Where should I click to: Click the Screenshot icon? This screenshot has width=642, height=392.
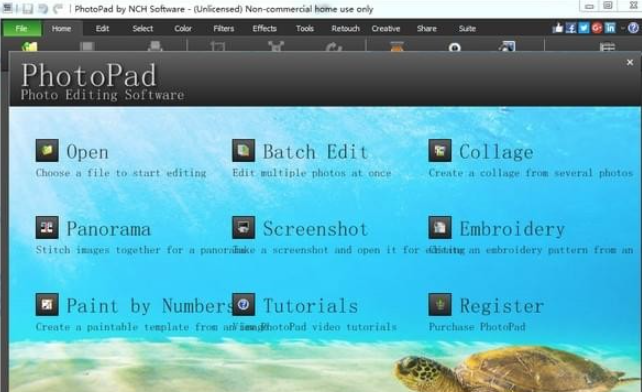tap(244, 227)
